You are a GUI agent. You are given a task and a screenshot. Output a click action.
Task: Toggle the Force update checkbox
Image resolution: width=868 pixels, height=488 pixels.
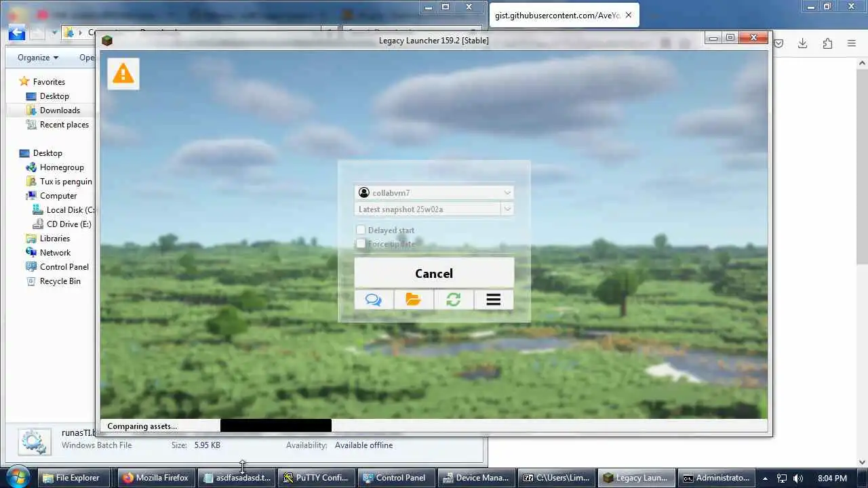click(x=361, y=244)
